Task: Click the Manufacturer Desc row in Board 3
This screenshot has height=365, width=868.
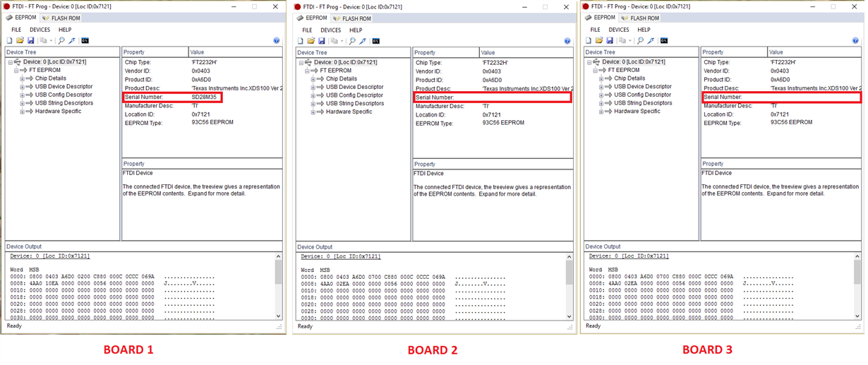Action: 780,106
